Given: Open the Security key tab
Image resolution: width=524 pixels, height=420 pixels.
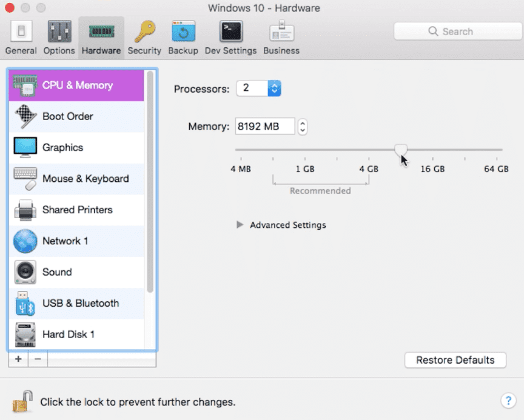Looking at the screenshot, I should [x=144, y=38].
